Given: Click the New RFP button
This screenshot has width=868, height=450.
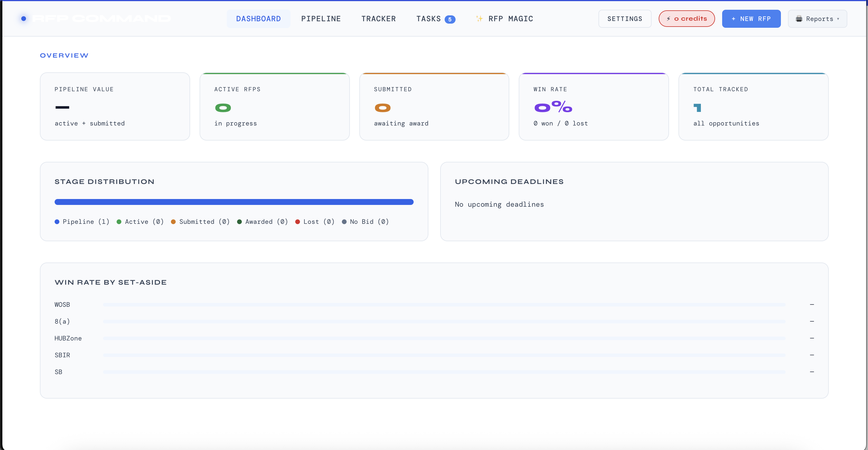Looking at the screenshot, I should click(x=751, y=19).
